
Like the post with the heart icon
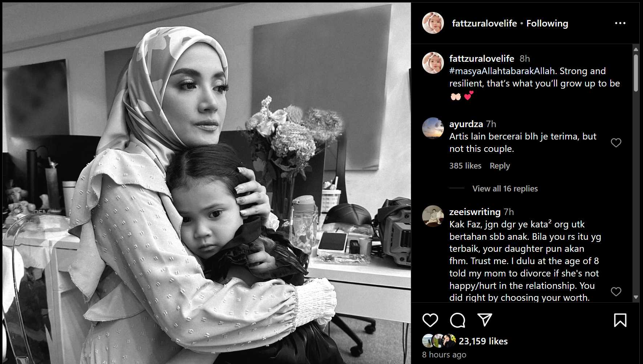click(430, 320)
